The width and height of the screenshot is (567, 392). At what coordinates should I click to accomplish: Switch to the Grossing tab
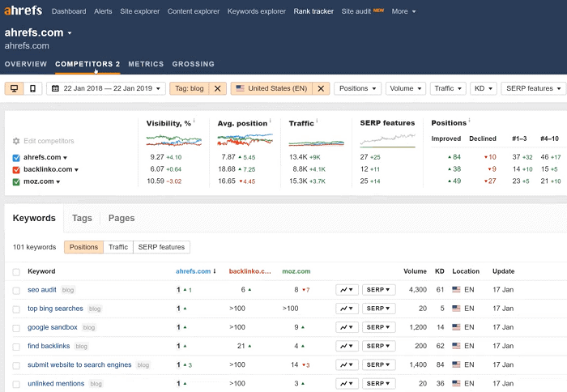193,64
